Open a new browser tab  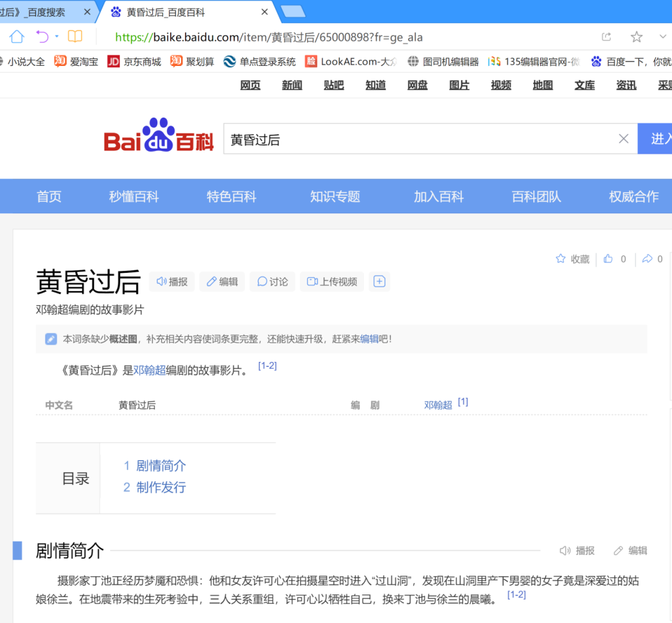[293, 12]
